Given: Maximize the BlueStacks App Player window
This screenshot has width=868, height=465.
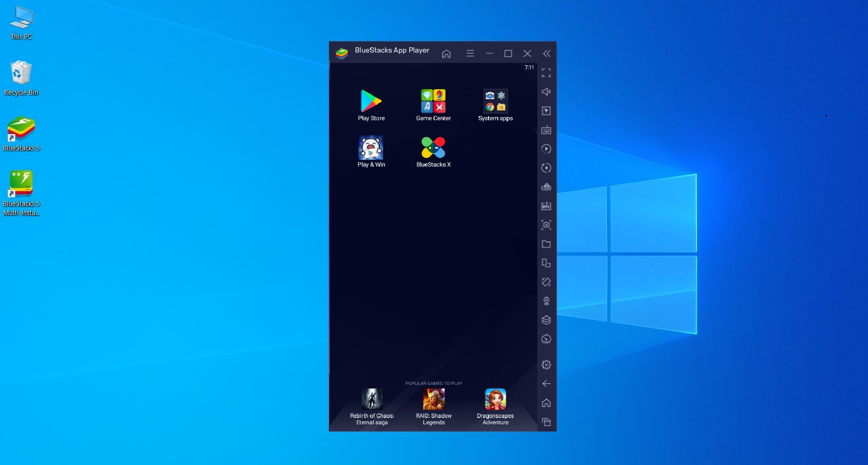Looking at the screenshot, I should click(x=508, y=53).
